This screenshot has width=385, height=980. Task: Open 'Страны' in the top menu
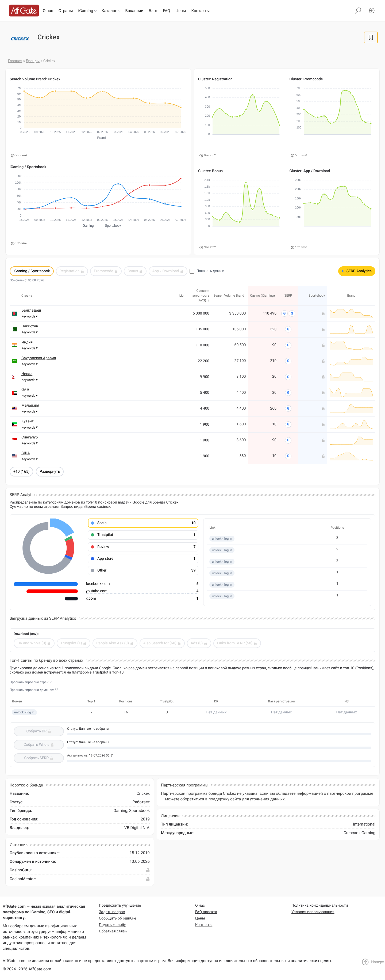coord(66,11)
